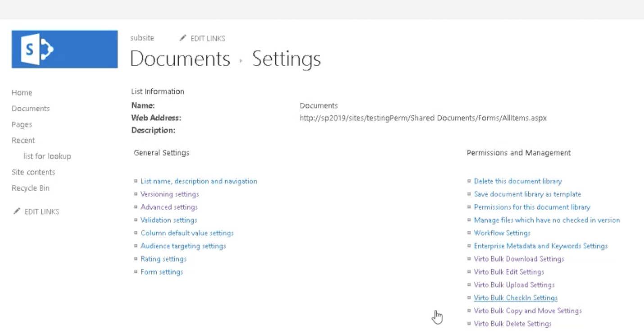
Task: Open the Recycle Bin
Action: [x=30, y=188]
